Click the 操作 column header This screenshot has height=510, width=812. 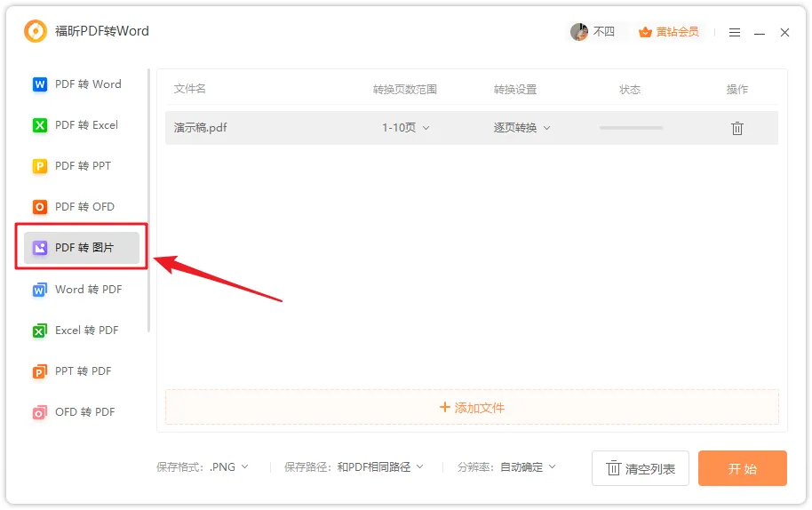pyautogui.click(x=736, y=89)
